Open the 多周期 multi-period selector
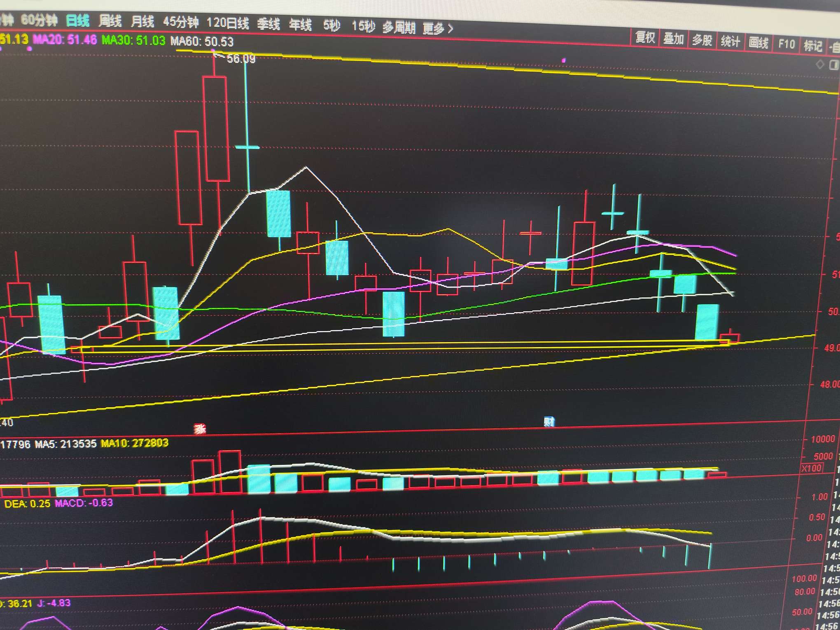The width and height of the screenshot is (840, 630). (x=398, y=28)
